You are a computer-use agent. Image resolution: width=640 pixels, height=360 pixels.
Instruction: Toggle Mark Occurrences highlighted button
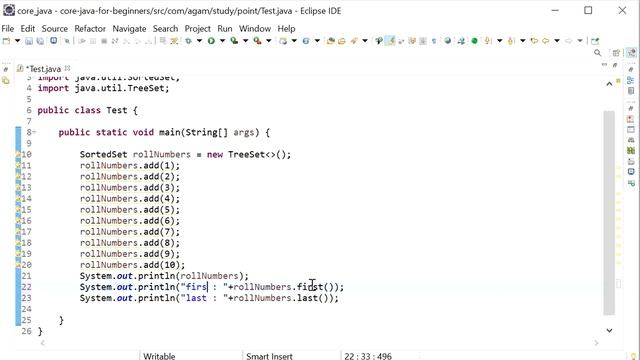pyautogui.click(x=391, y=41)
